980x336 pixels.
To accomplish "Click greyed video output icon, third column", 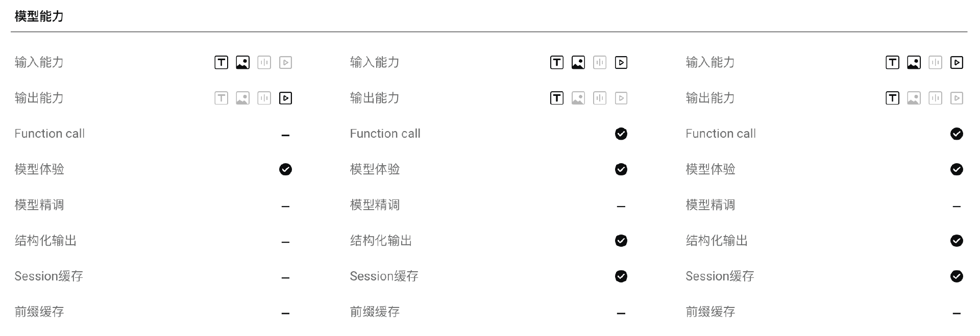I will click(957, 98).
